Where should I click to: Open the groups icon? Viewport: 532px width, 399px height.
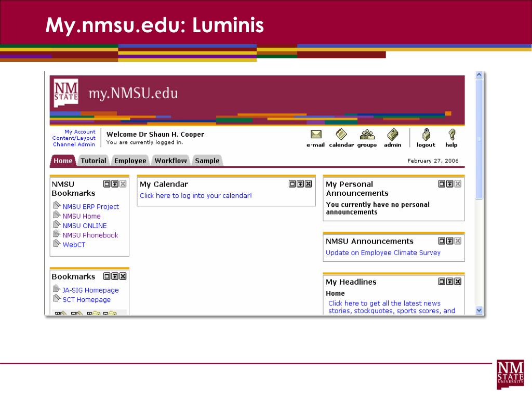367,135
